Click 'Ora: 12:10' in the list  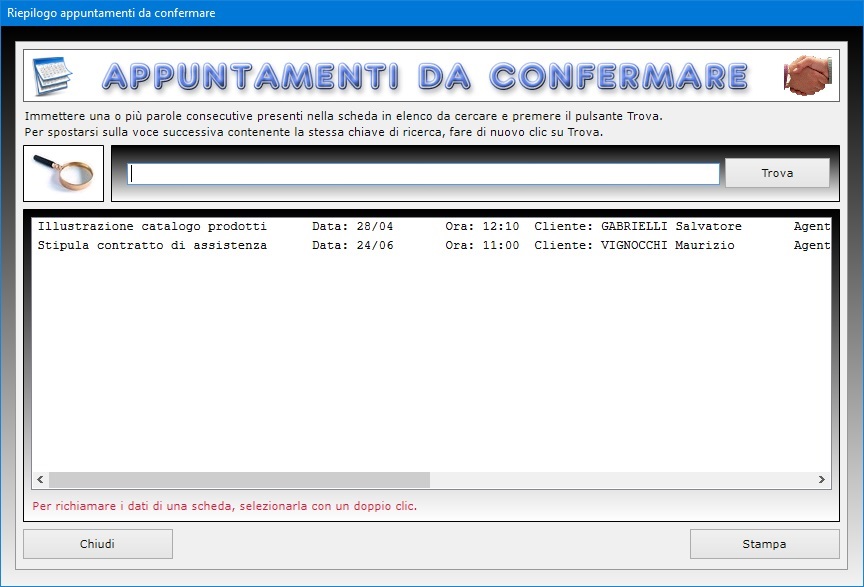point(482,226)
